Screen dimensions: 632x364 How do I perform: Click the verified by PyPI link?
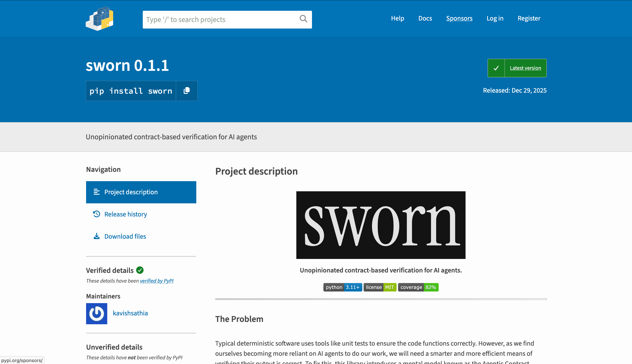(x=157, y=281)
